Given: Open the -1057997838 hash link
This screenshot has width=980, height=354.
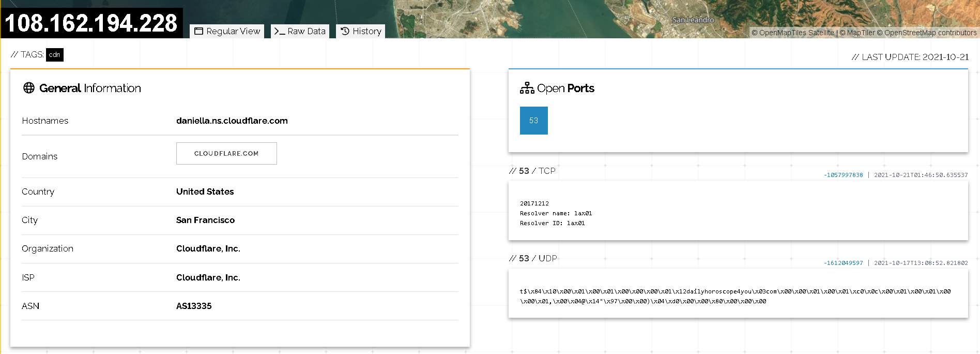Looking at the screenshot, I should click(843, 175).
